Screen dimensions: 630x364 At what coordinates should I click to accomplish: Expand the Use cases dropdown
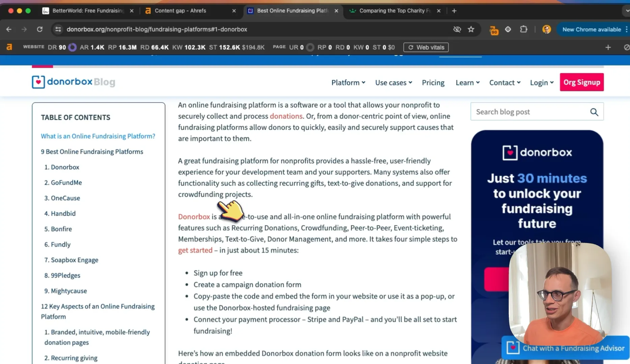coord(394,83)
